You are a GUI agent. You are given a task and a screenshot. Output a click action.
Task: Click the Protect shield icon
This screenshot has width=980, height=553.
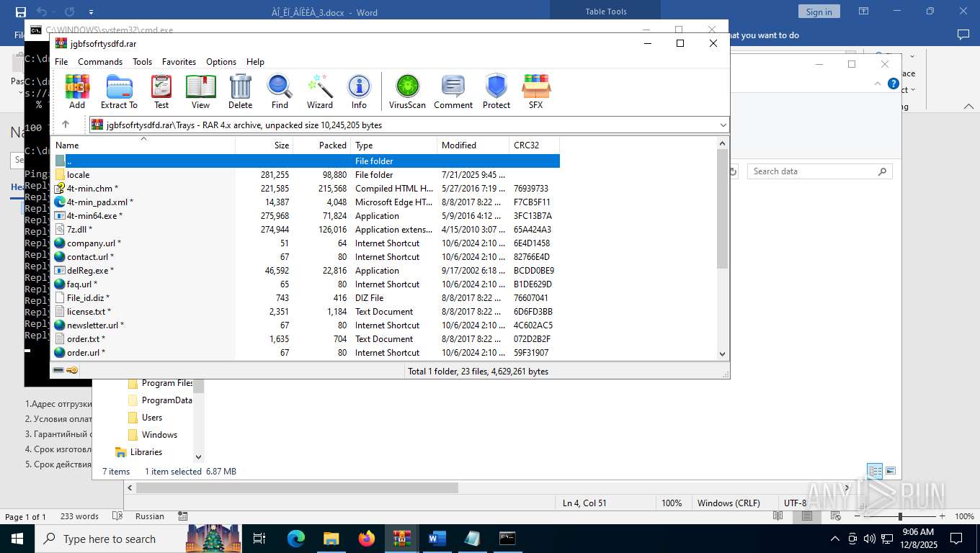pos(496,91)
